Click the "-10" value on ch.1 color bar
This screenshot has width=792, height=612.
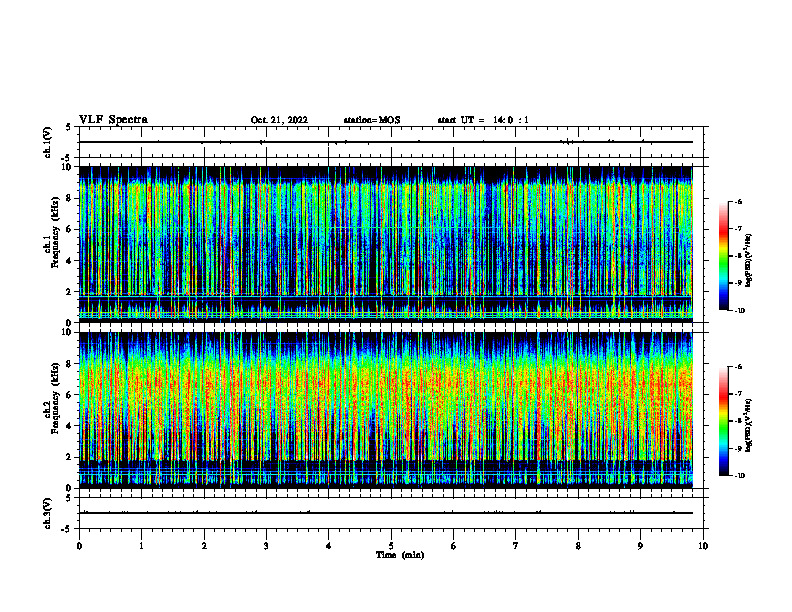pos(739,311)
